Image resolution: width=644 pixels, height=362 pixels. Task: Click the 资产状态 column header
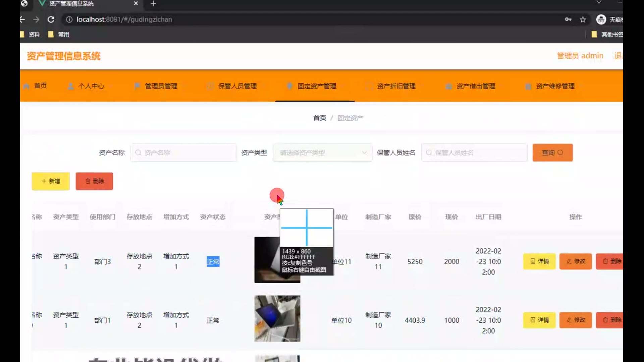click(x=213, y=217)
